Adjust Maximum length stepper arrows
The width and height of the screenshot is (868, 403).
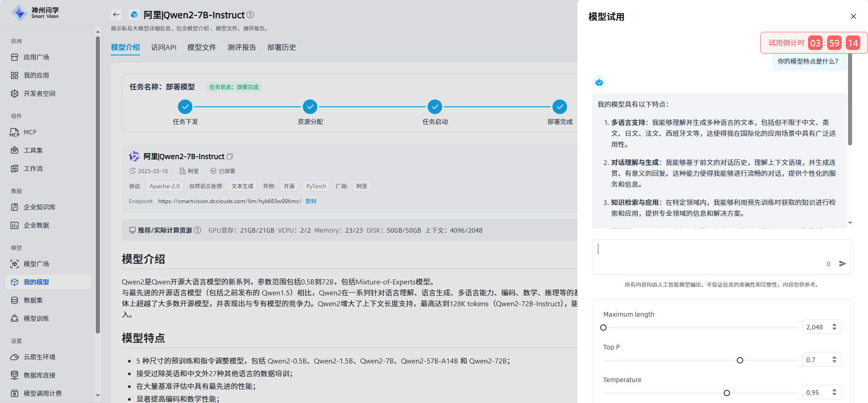[834, 327]
